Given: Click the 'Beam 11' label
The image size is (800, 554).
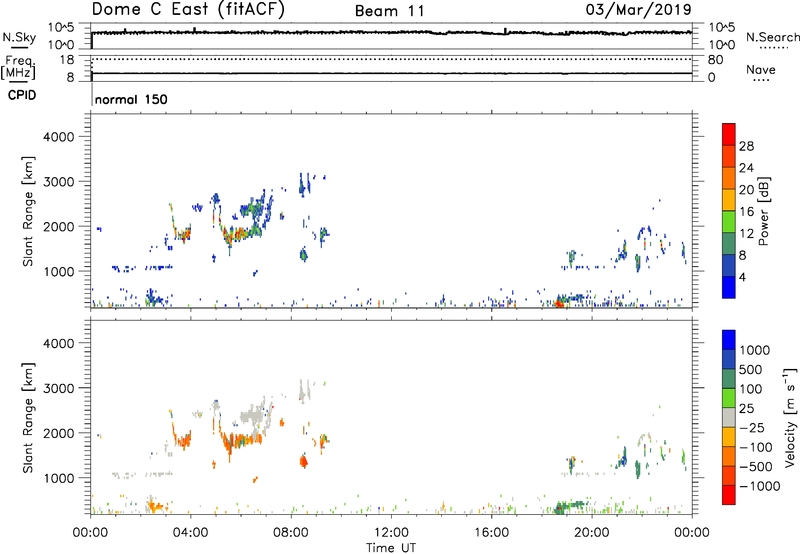Looking at the screenshot, I should pyautogui.click(x=389, y=11).
